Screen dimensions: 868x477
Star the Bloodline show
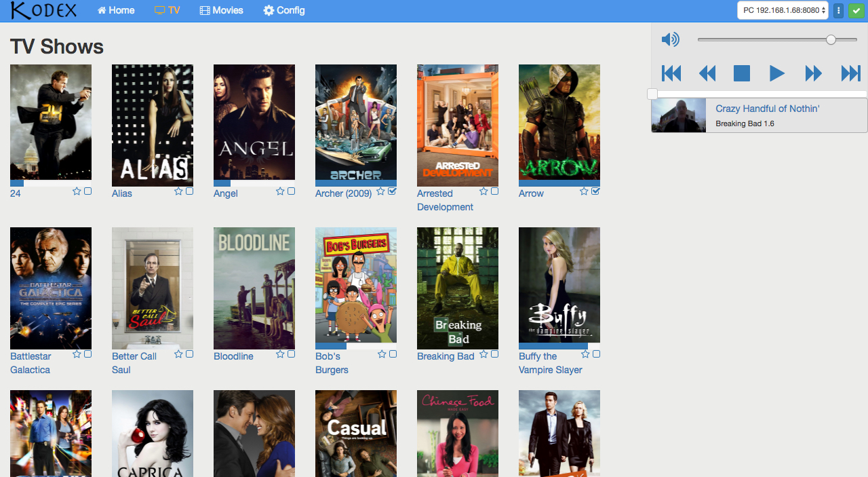click(x=280, y=354)
